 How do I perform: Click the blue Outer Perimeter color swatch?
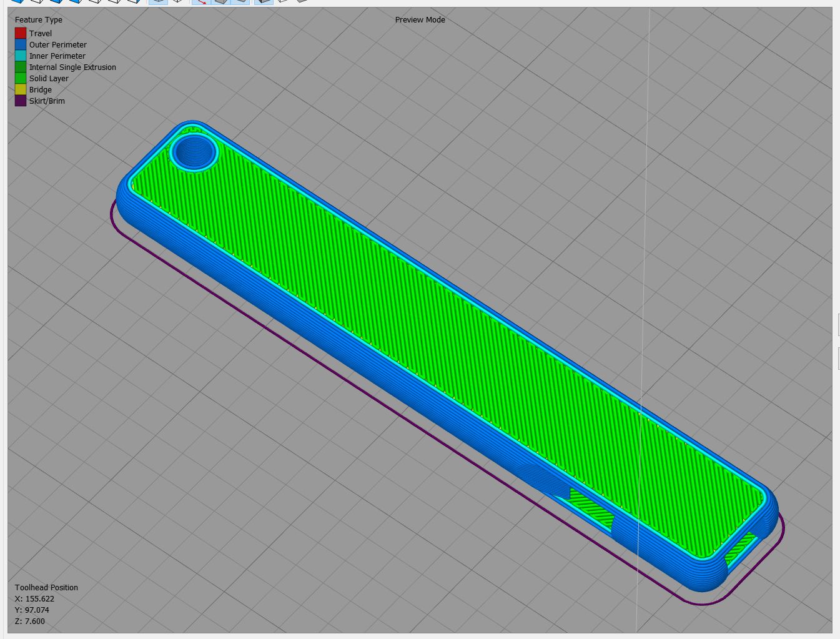(x=21, y=44)
